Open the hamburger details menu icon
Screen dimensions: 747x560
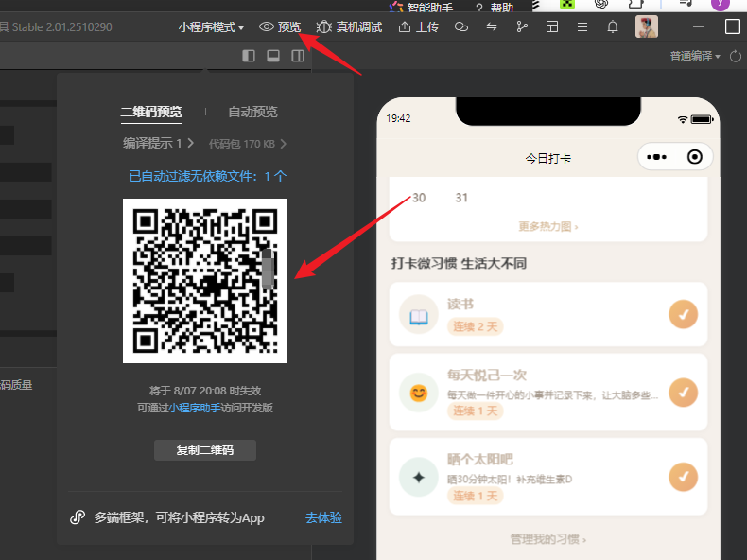point(582,27)
